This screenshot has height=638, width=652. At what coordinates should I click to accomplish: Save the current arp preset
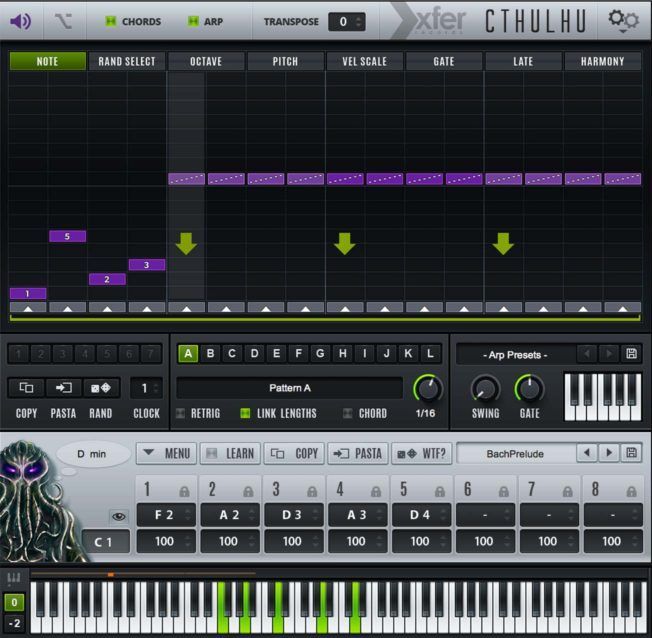pos(631,354)
